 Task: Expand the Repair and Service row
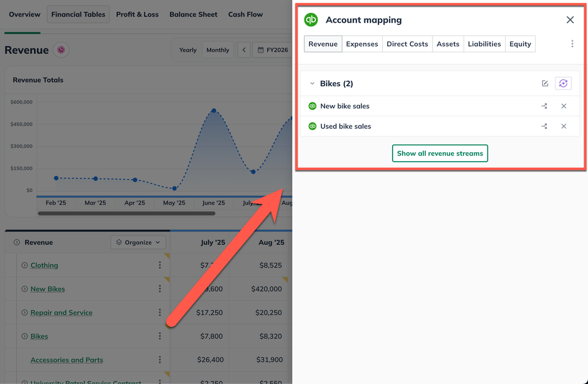click(24, 312)
